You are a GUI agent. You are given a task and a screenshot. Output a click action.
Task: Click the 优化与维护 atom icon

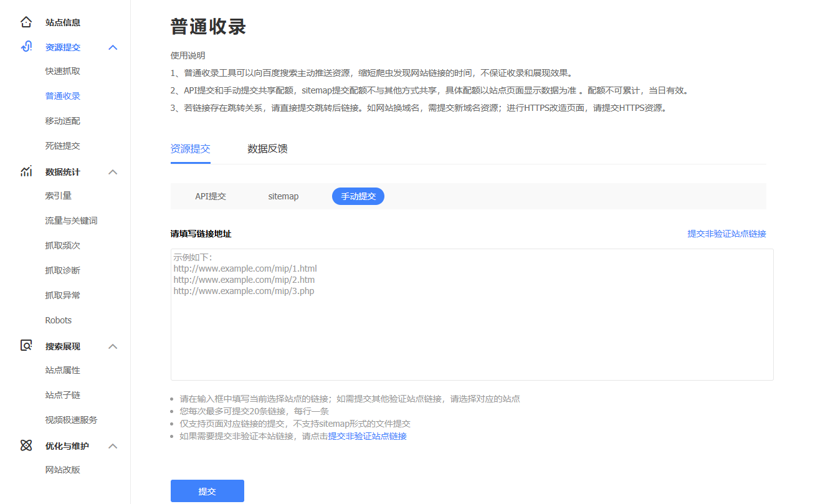pos(26,445)
